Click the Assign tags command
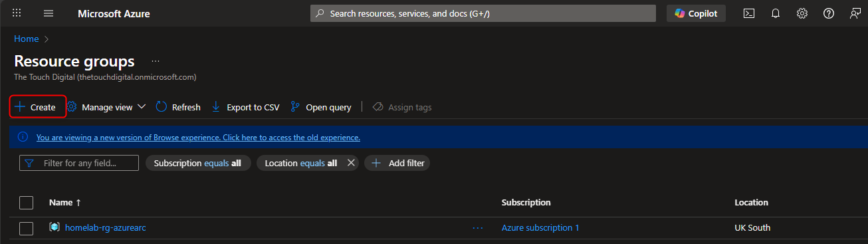The height and width of the screenshot is (244, 868). [402, 107]
